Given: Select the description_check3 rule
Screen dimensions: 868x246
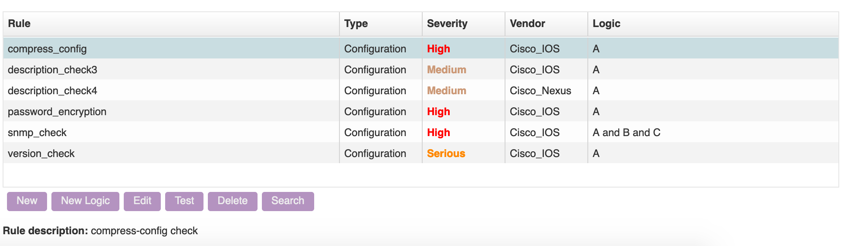Looking at the screenshot, I should click(x=52, y=70).
